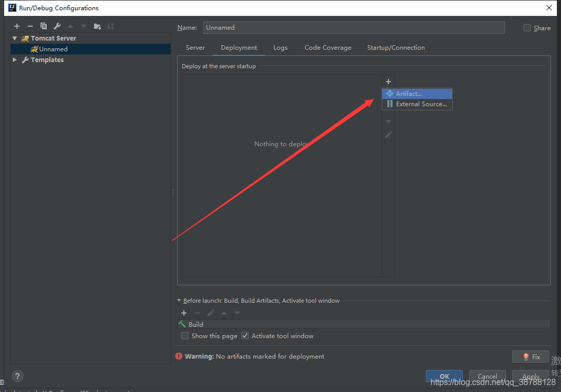Choose External Source... from the popup menu

click(x=417, y=104)
